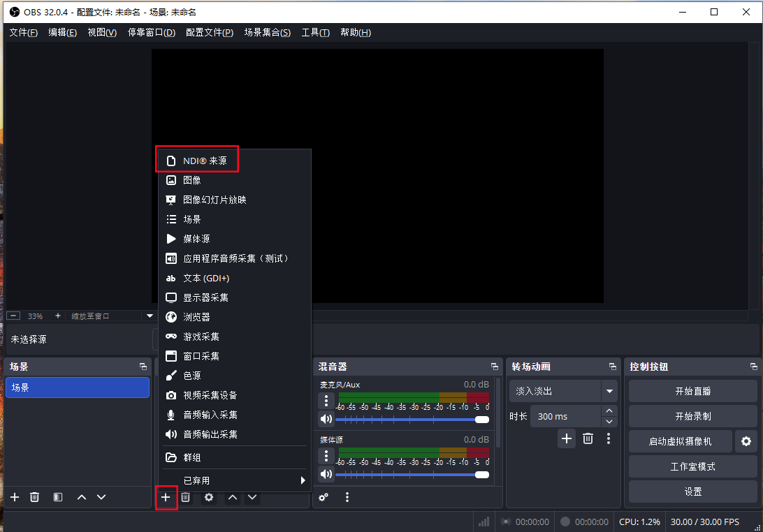Click the add scene plus icon
The height and width of the screenshot is (532, 763).
[15, 497]
